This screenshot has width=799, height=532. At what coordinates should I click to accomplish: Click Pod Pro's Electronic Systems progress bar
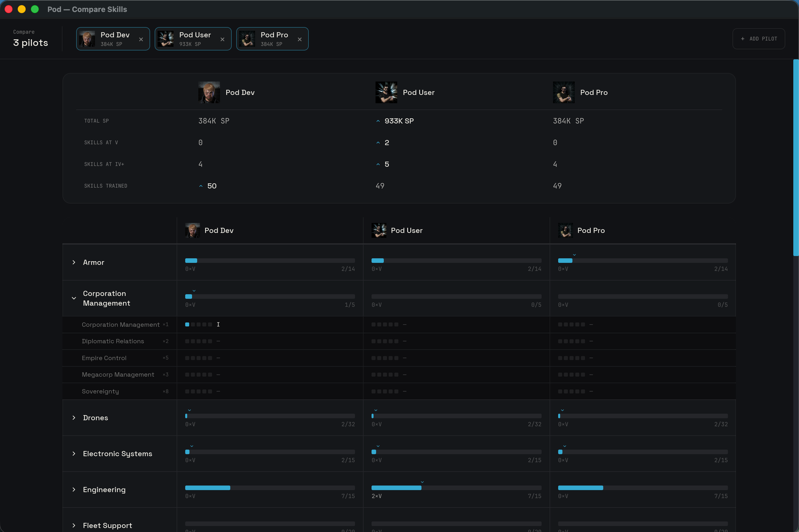point(643,452)
